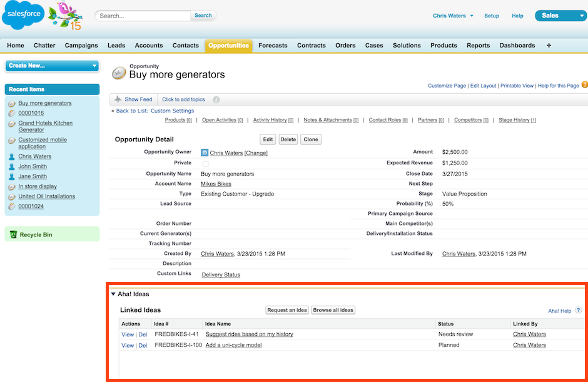Image resolution: width=588 pixels, height=382 pixels.
Task: Switch to the Dashboards tab
Action: 517,45
